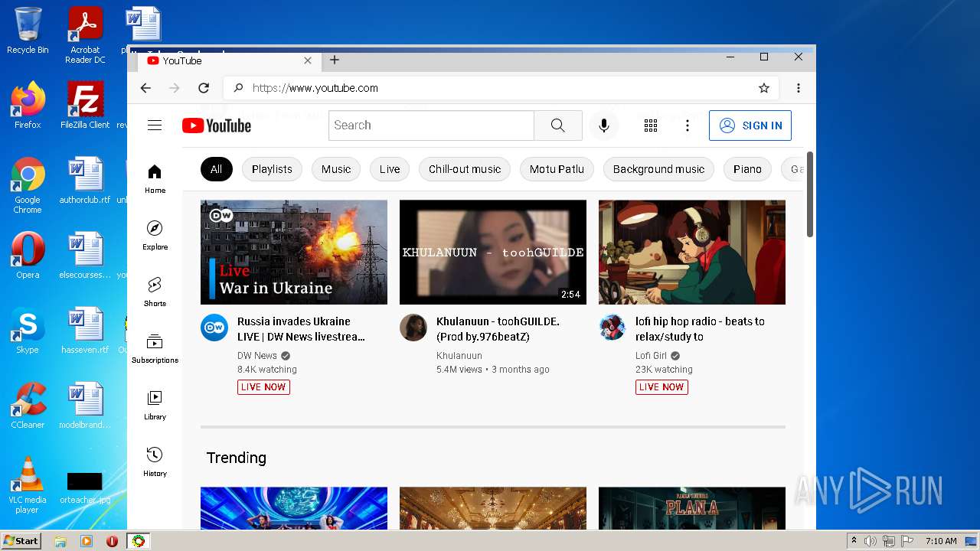Click LIVE NOW badge under DW News

pyautogui.click(x=263, y=387)
